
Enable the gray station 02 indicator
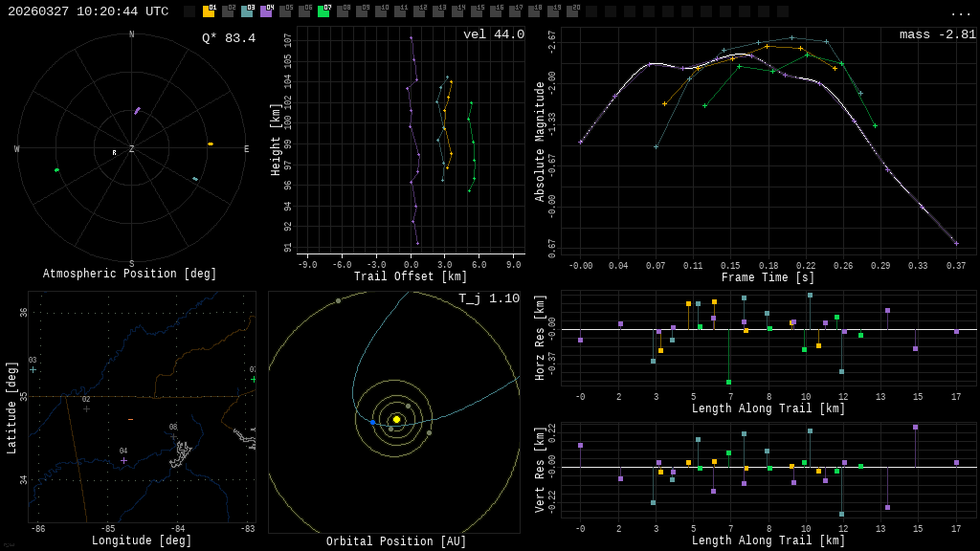point(228,11)
